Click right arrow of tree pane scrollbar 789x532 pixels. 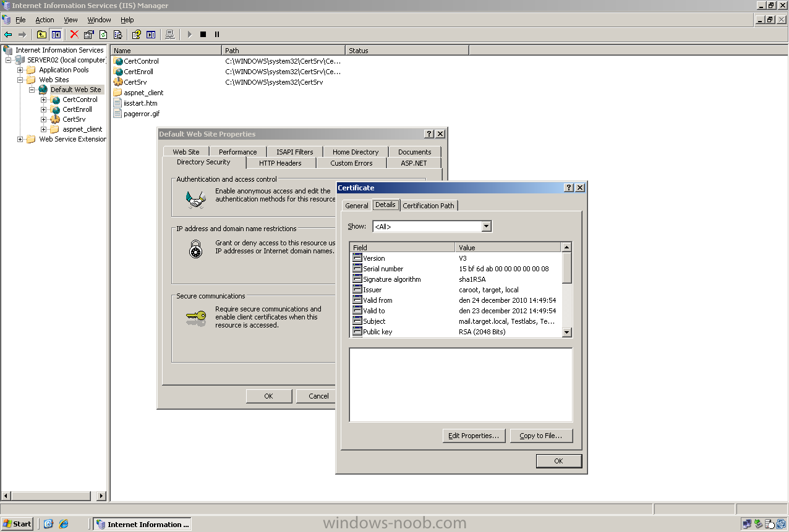(x=101, y=496)
